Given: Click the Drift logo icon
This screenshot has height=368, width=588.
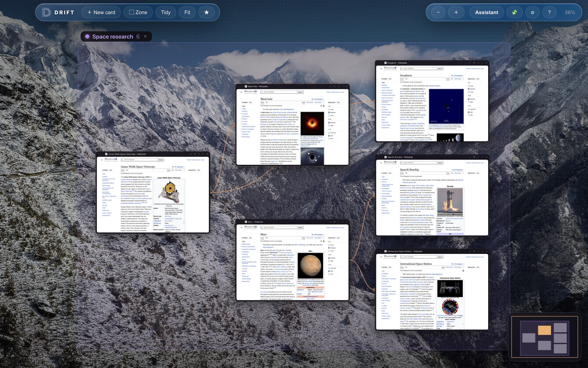Looking at the screenshot, I should pos(46,12).
